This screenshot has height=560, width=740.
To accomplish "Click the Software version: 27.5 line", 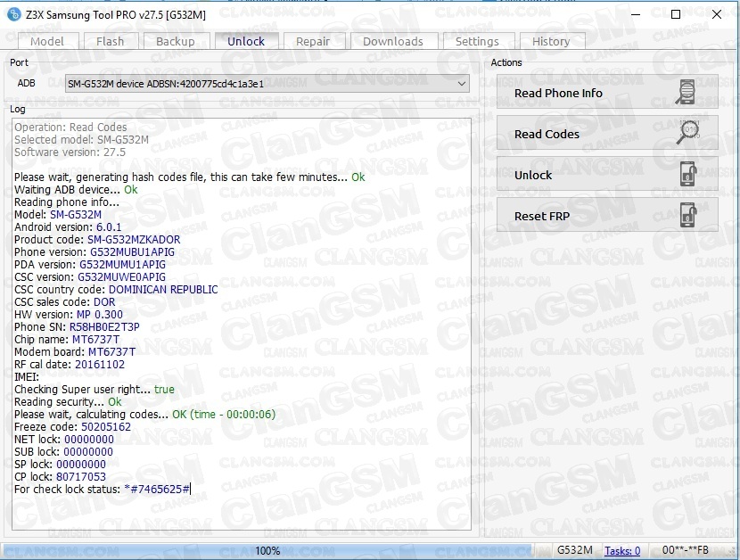I will coord(70,152).
